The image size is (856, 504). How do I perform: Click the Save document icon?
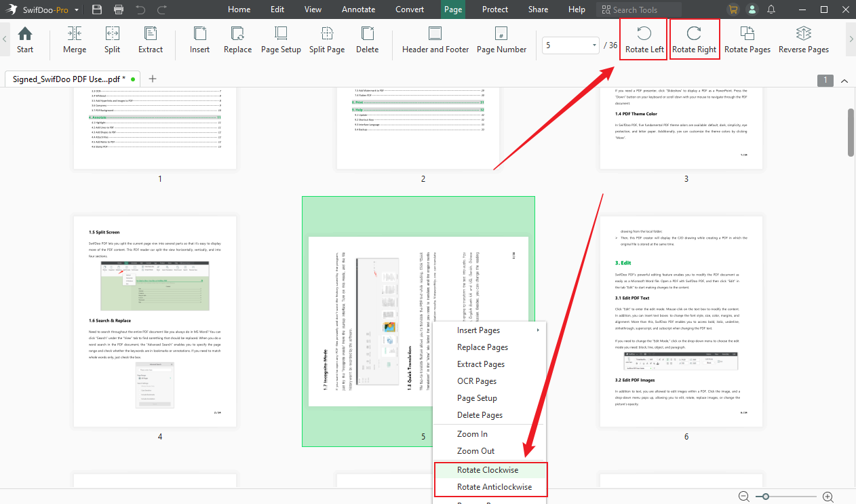click(x=97, y=9)
